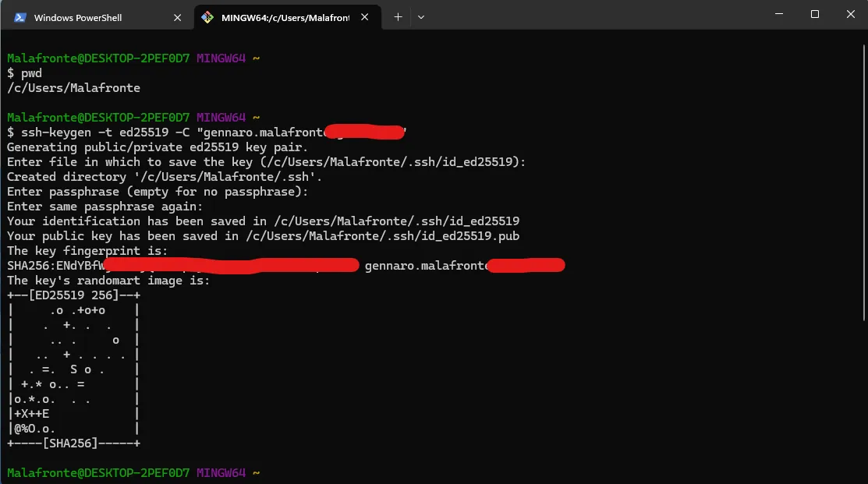Click the ssh-keygen command line
This screenshot has width=868, height=484.
pyautogui.click(x=206, y=132)
